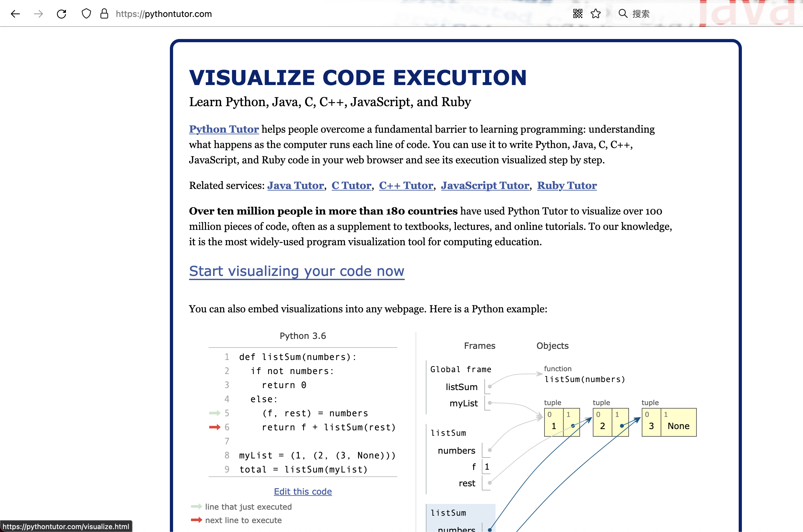Click the browser shield/protection icon
803x532 pixels.
pyautogui.click(x=86, y=13)
